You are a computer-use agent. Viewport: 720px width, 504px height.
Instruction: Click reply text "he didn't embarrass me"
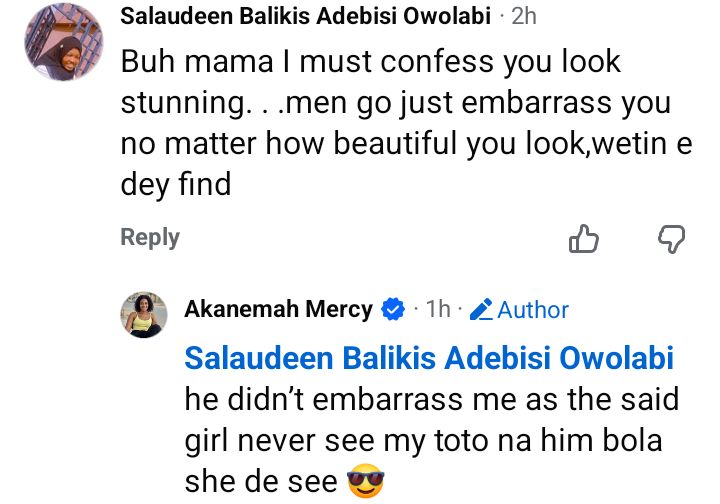430,400
